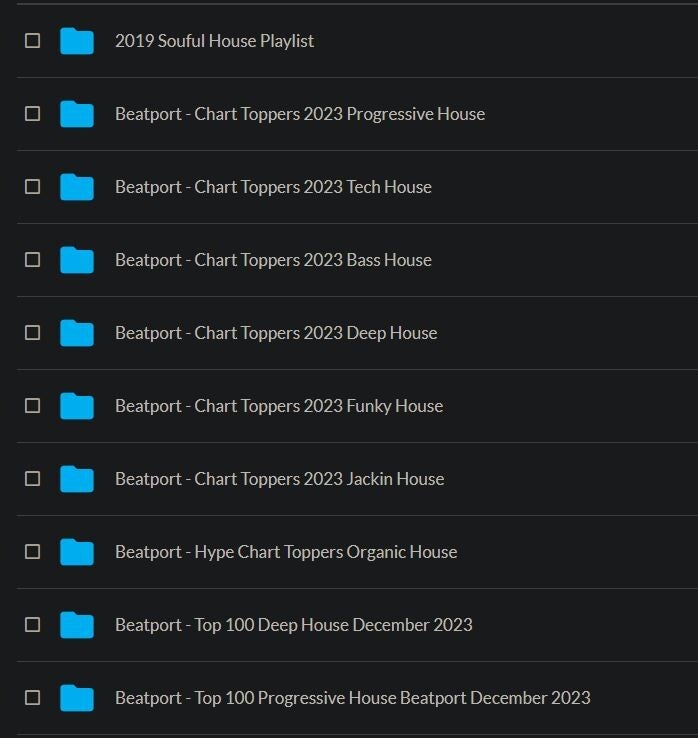Select 'Beatport - Hype Chart Toppers Organic House' name
Viewport: 698px width, 738px height.
point(286,552)
